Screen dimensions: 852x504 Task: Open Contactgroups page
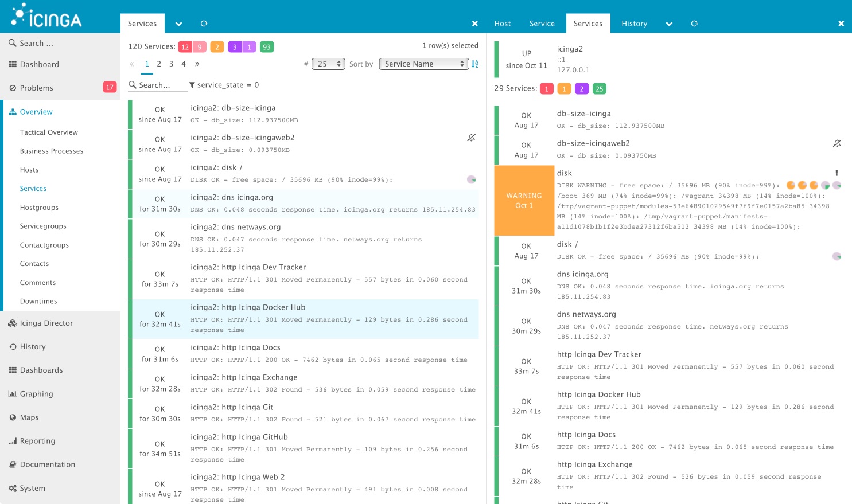pos(44,245)
